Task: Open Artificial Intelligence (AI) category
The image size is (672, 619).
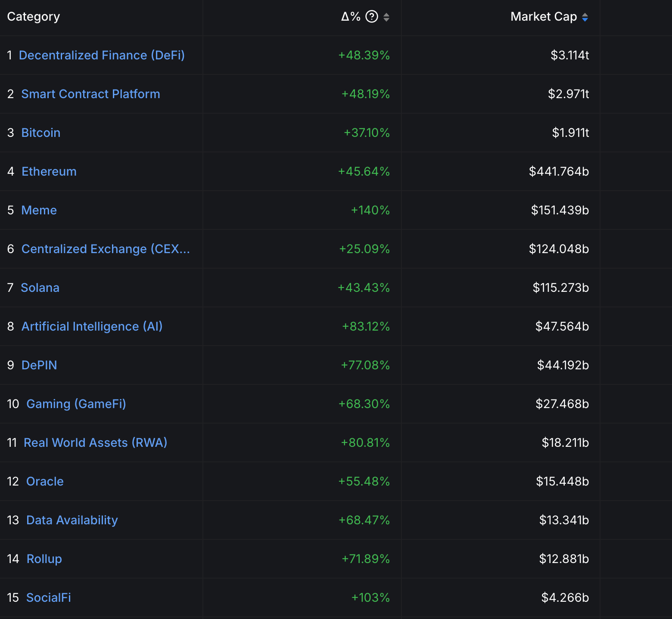Action: (92, 327)
